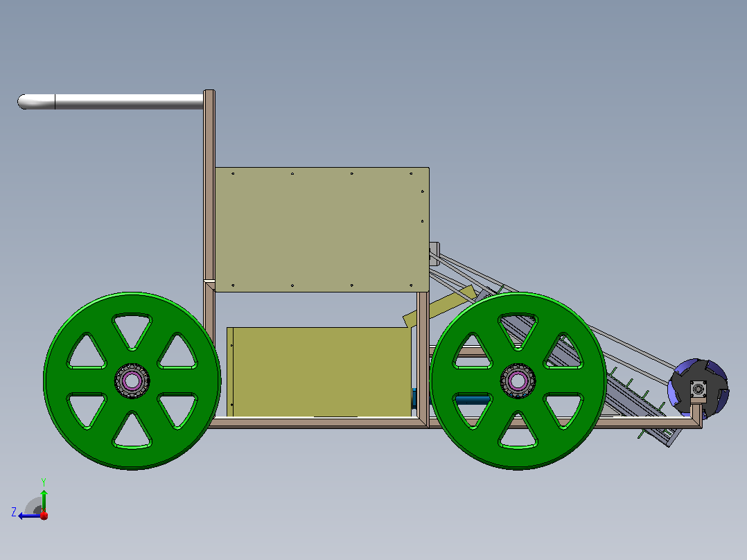
Task: Select the small purple roller wheel at front
Action: pyautogui.click(x=698, y=388)
